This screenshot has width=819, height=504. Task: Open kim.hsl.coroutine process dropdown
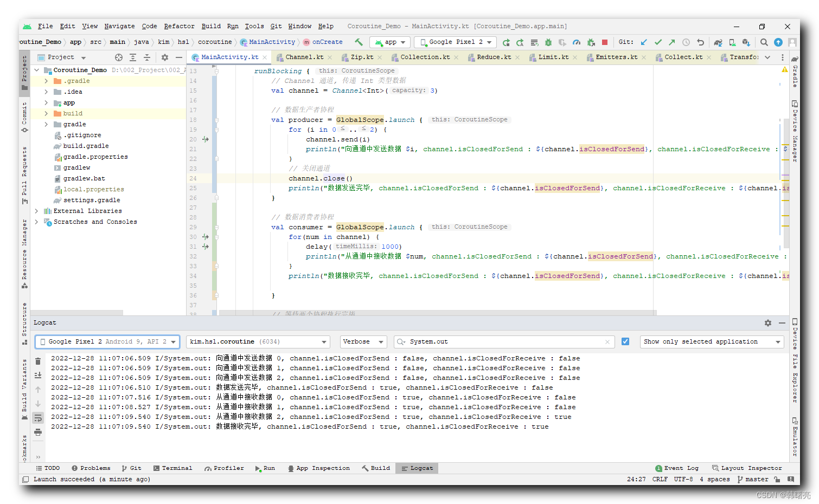point(258,341)
